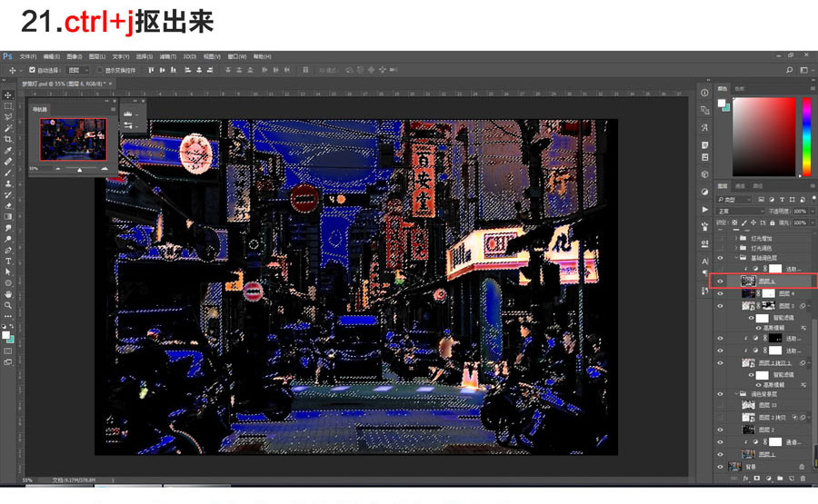Switch to the Paths (路径) panel tab

(x=757, y=186)
